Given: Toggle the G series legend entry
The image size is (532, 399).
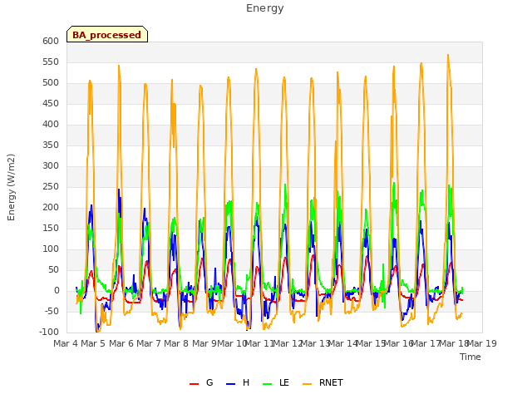Looking at the screenshot, I should [201, 382].
